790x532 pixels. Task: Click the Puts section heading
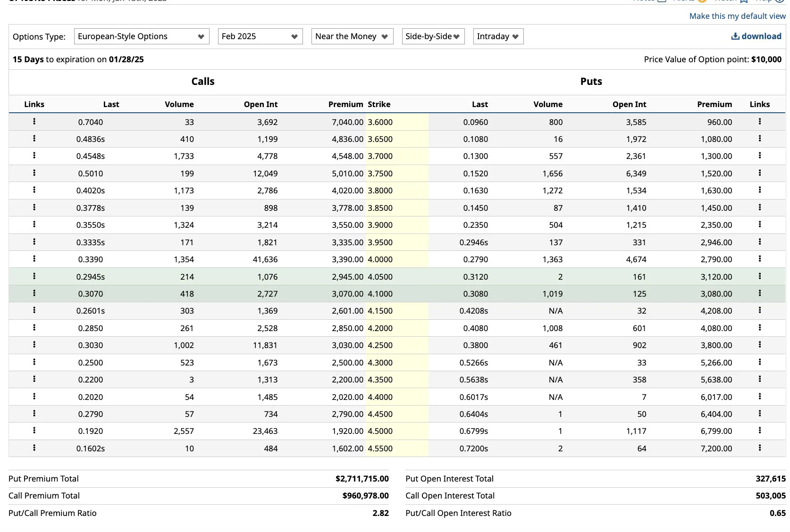591,82
